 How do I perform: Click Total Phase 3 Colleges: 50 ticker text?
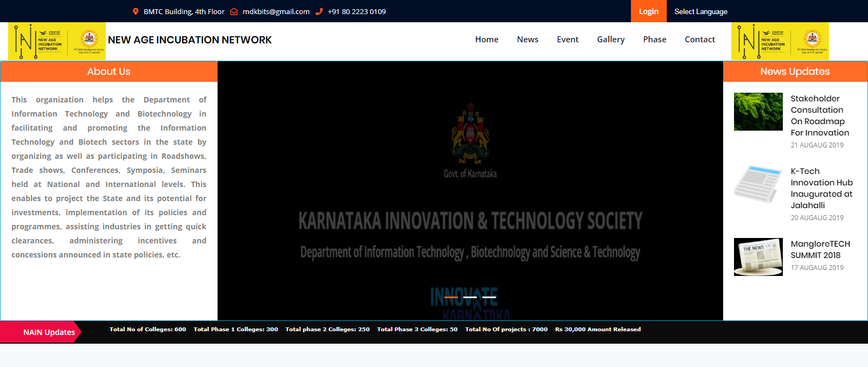pyautogui.click(x=417, y=329)
